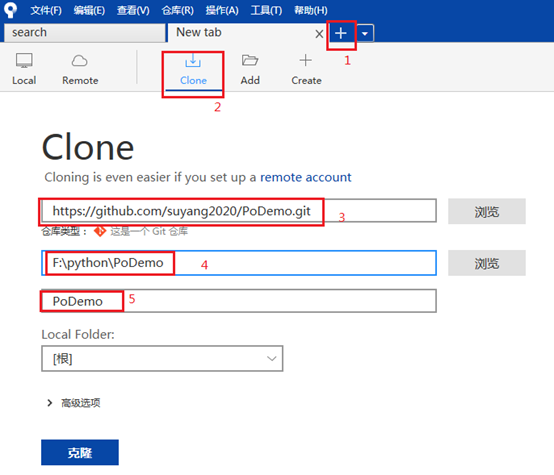Screen dimensions: 554x475
Task: Open the 文件(F) menu
Action: [x=46, y=10]
